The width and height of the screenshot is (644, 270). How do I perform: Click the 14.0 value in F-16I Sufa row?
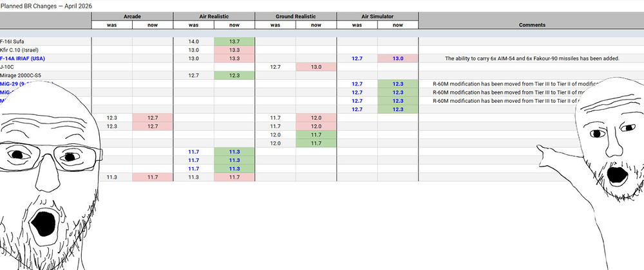coord(193,41)
